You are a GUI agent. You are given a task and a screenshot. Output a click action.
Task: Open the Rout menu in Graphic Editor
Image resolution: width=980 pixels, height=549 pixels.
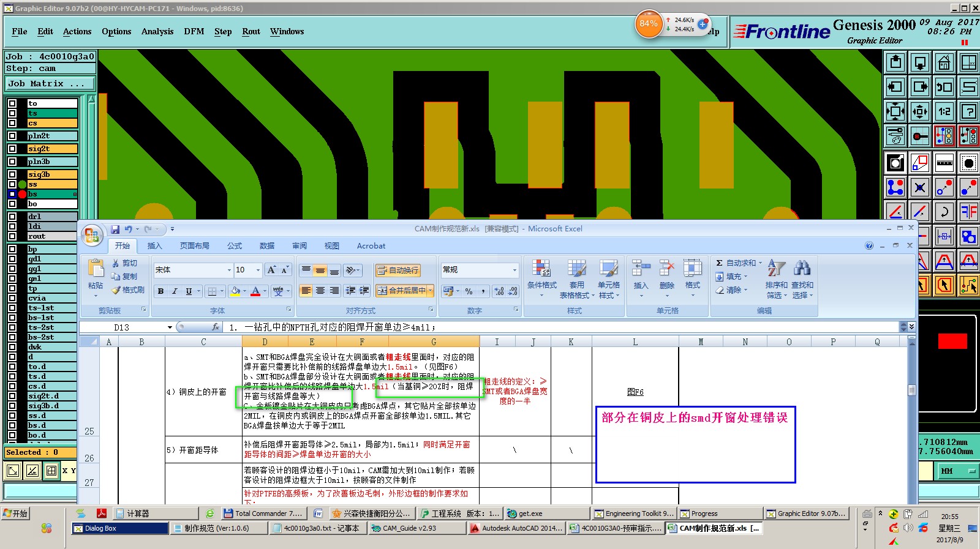251,32
